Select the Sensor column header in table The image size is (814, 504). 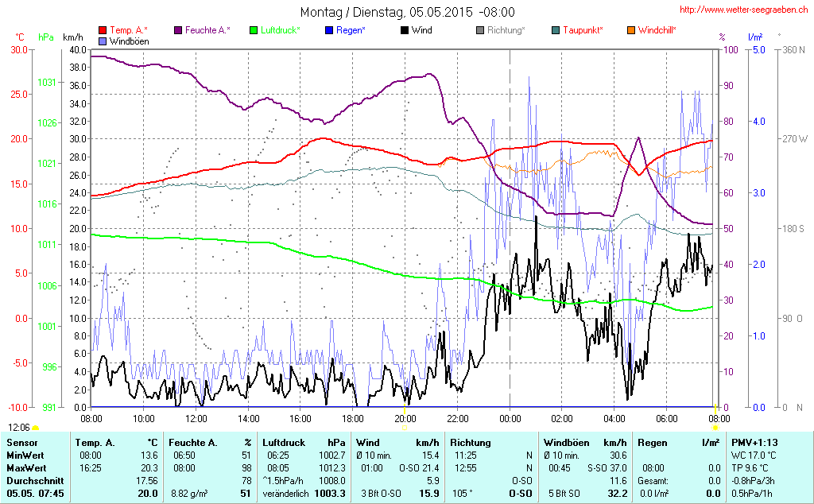coord(22,442)
